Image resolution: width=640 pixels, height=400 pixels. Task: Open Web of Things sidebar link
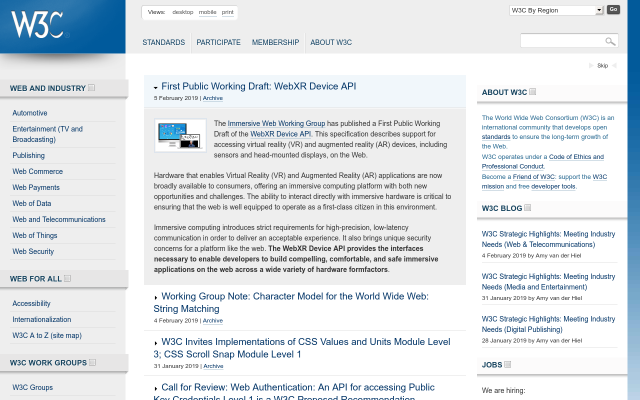35,236
